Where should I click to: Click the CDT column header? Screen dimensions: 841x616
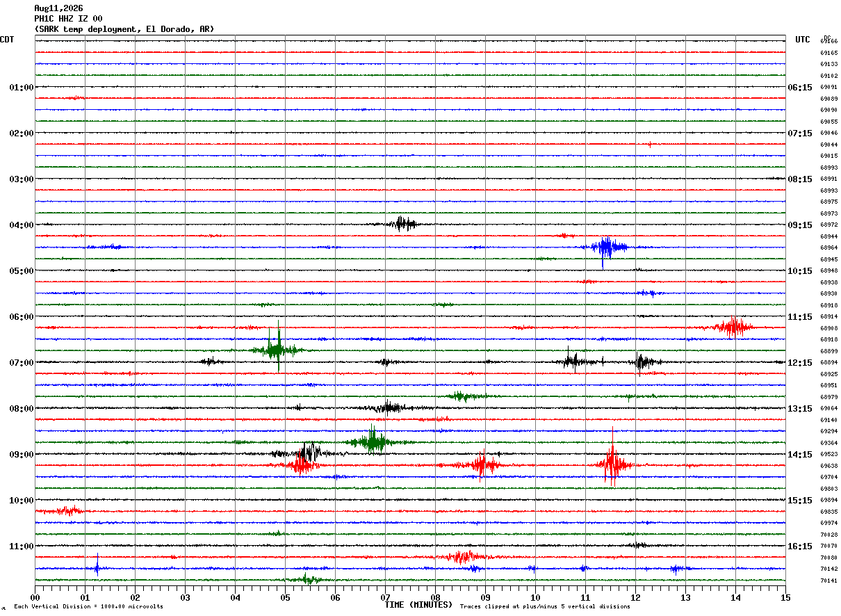[x=7, y=40]
